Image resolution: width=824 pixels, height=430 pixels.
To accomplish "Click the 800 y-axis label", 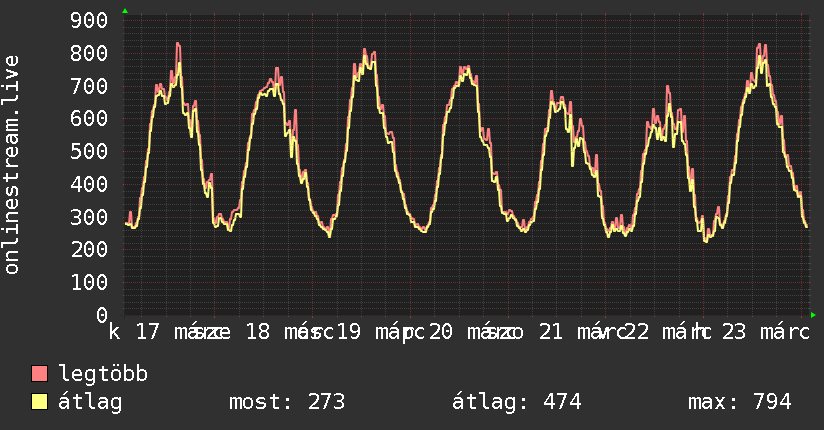I will point(89,53).
